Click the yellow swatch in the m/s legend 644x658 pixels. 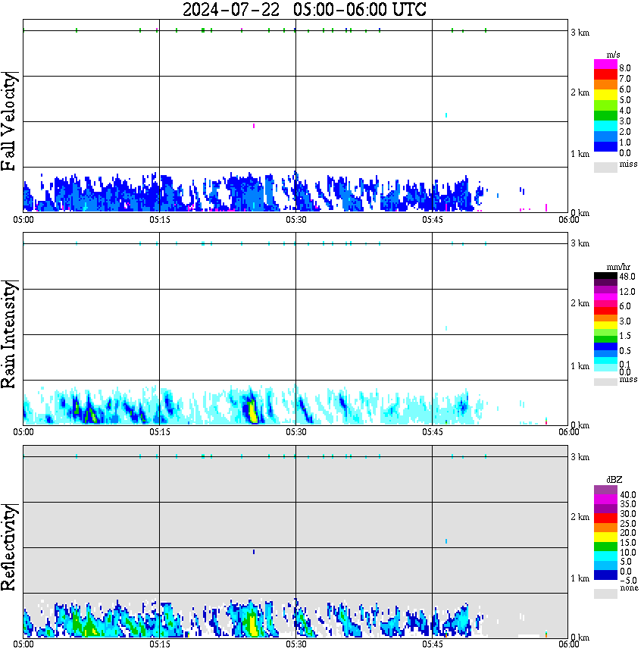click(x=605, y=95)
